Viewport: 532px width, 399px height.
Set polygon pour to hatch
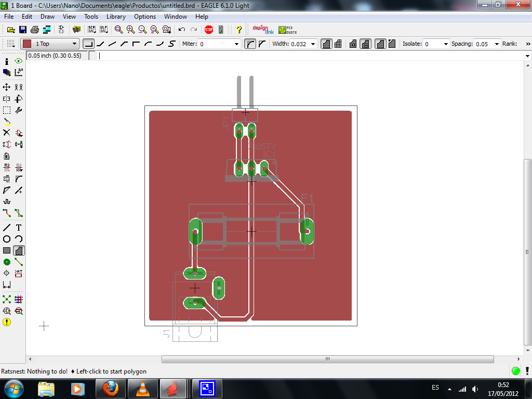338,44
